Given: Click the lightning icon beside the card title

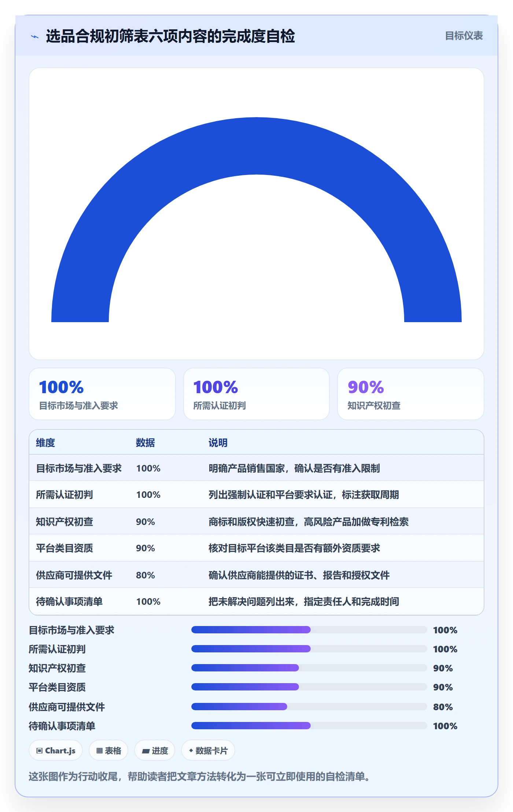Looking at the screenshot, I should pyautogui.click(x=35, y=37).
